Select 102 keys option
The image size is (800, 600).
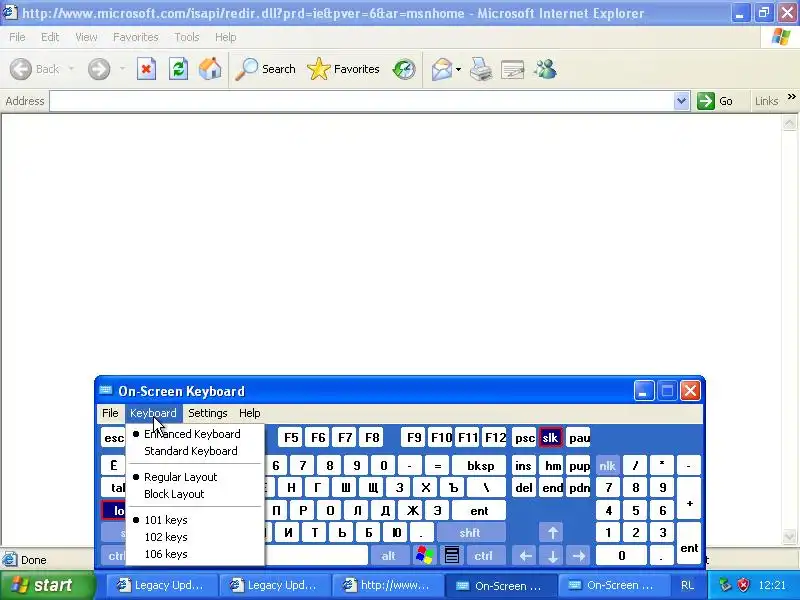[195, 537]
